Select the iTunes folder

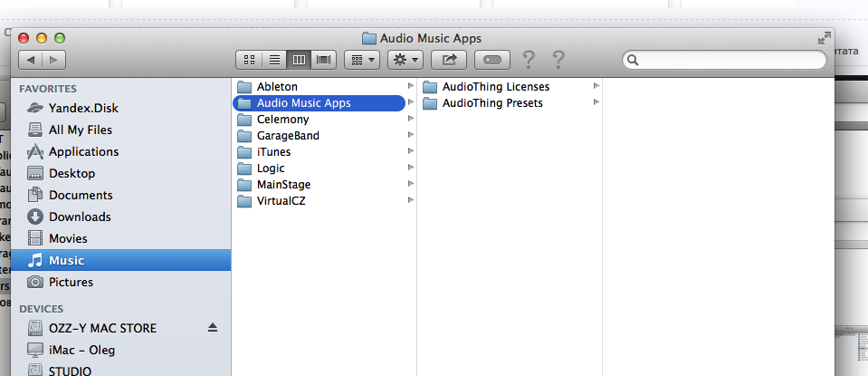tap(320, 151)
